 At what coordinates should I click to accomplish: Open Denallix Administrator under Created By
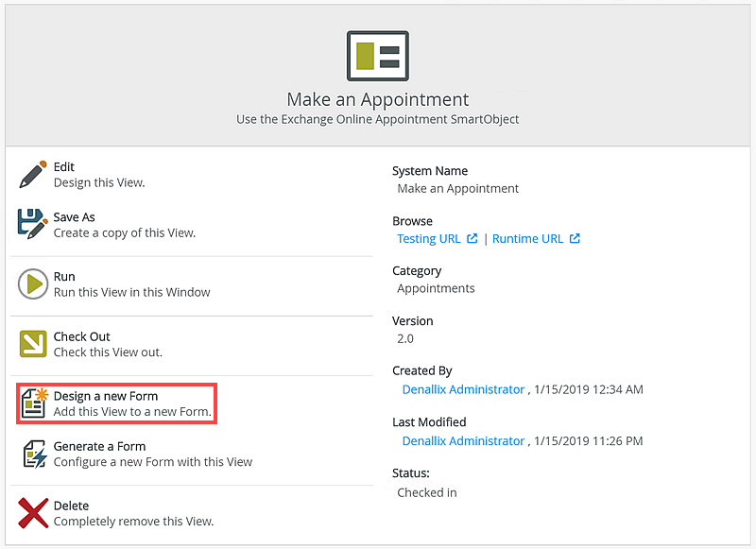coord(463,389)
